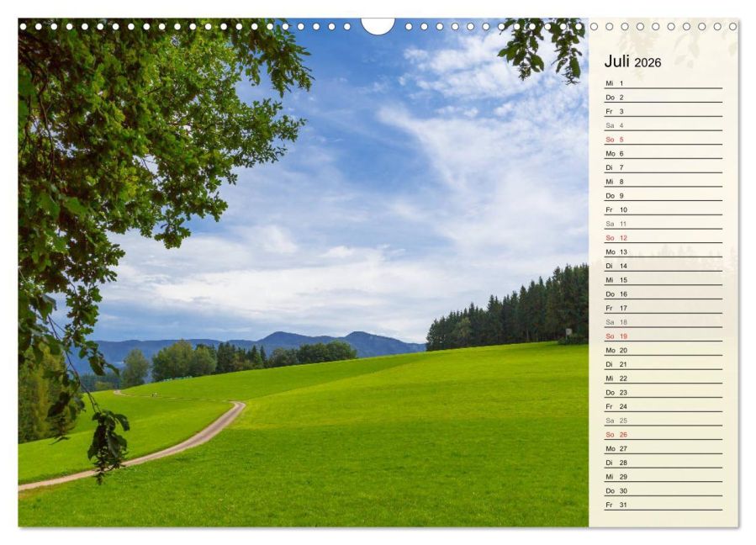756x545 pixels.
Task: Select the Fr 17 date entry
Action: [x=618, y=310]
